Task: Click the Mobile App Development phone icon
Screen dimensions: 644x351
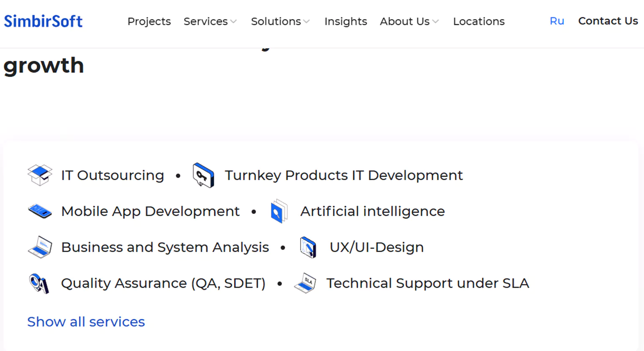Action: (40, 211)
